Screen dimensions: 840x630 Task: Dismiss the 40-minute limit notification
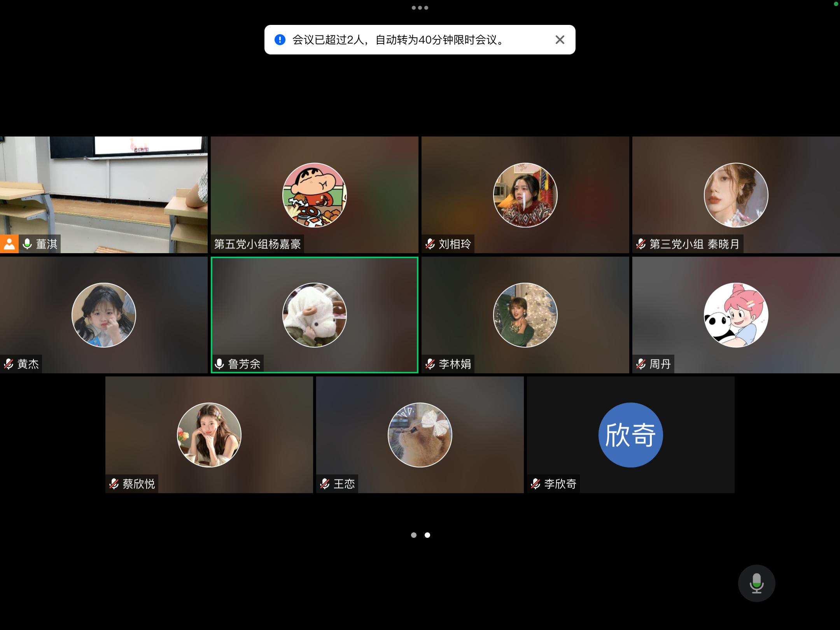click(560, 40)
